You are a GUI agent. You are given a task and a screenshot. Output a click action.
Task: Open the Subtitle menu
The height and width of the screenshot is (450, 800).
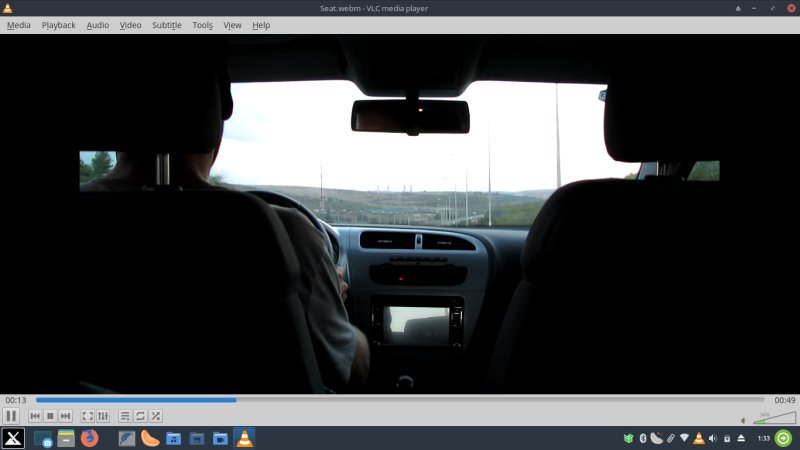coord(167,25)
